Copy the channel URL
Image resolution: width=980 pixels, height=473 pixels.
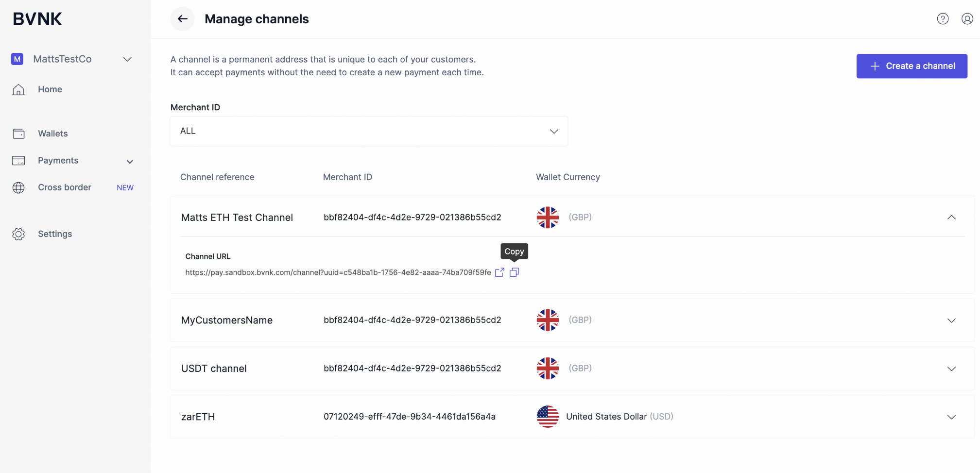[x=514, y=272]
